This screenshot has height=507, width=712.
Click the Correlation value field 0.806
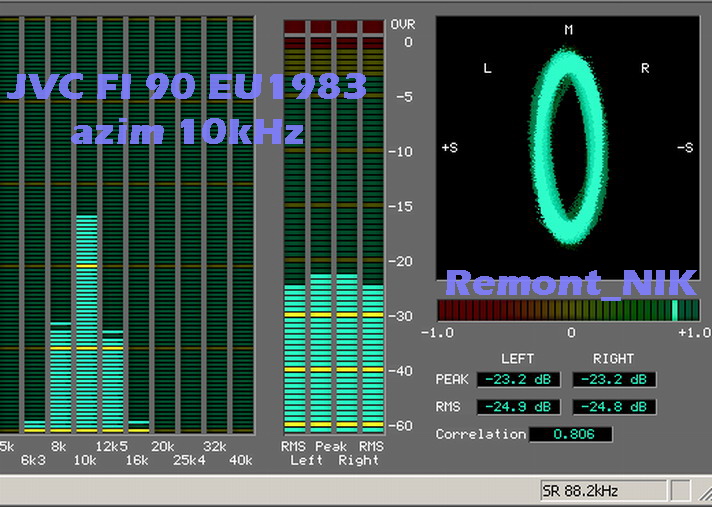tap(570, 434)
